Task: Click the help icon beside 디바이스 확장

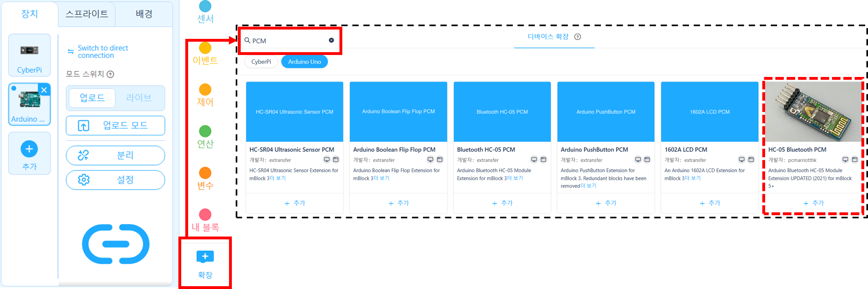Action: 578,37
